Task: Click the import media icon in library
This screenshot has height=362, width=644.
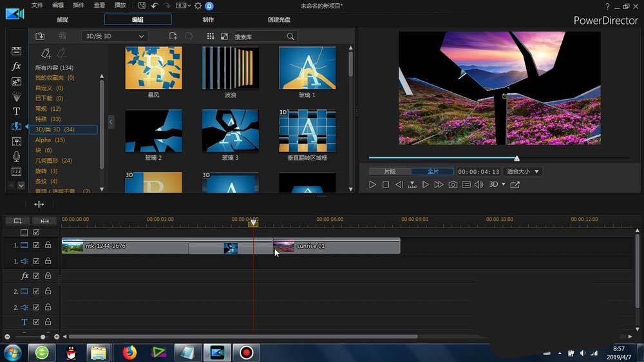Action: point(40,36)
